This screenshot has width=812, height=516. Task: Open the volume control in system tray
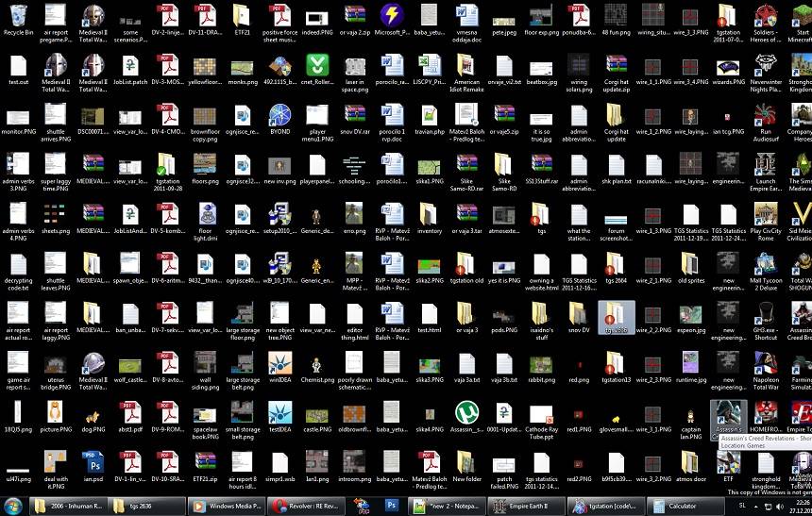[780, 507]
